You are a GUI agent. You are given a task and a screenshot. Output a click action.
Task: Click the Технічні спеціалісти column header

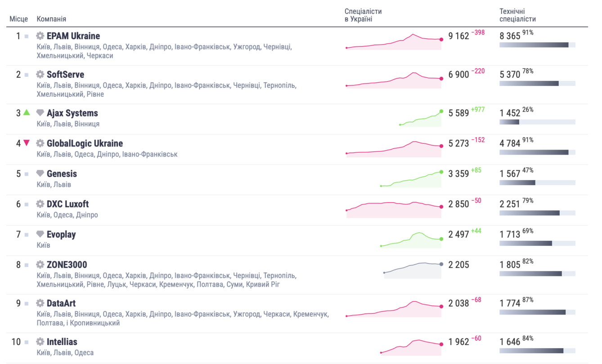[x=517, y=15]
